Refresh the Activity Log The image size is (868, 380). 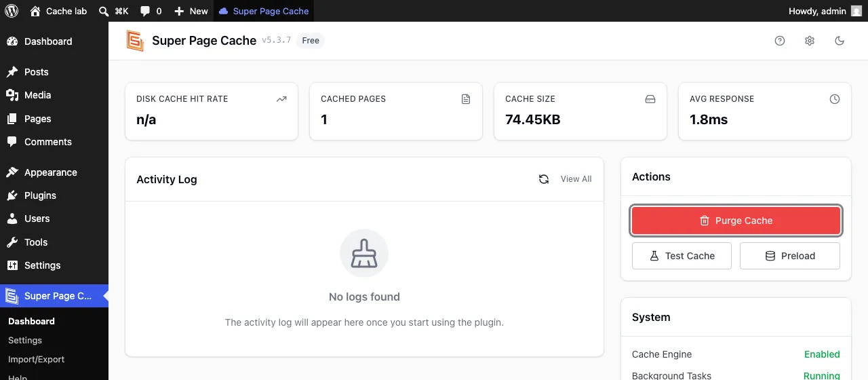click(544, 179)
